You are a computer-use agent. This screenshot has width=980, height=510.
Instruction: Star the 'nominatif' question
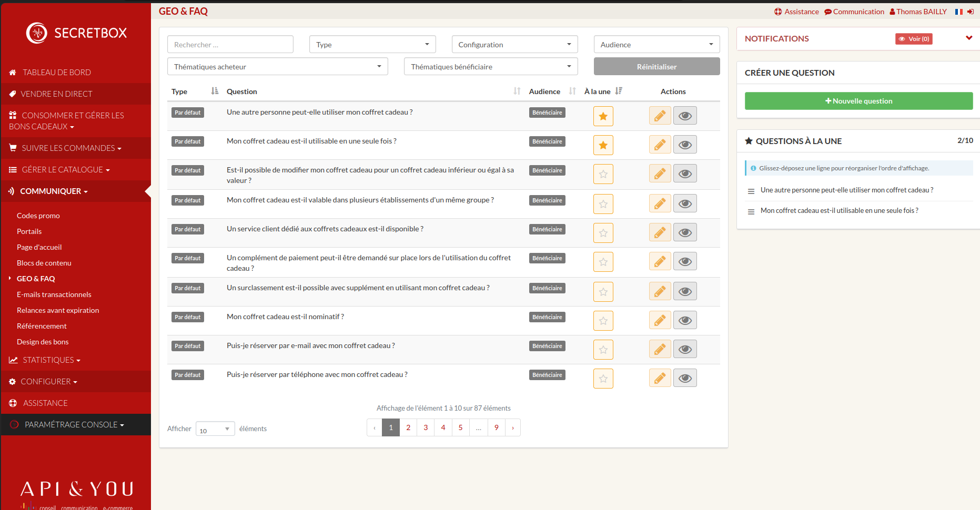pos(603,321)
